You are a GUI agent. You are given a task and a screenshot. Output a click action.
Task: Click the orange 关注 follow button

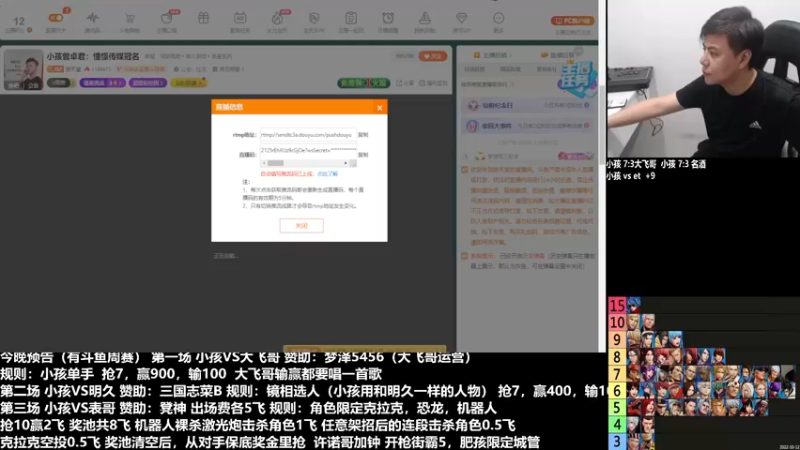click(433, 56)
